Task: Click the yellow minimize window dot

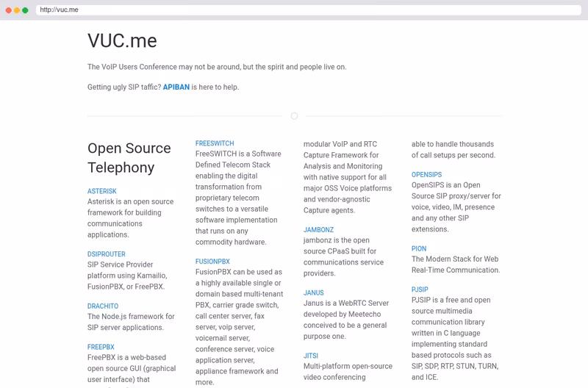Action: tap(17, 10)
